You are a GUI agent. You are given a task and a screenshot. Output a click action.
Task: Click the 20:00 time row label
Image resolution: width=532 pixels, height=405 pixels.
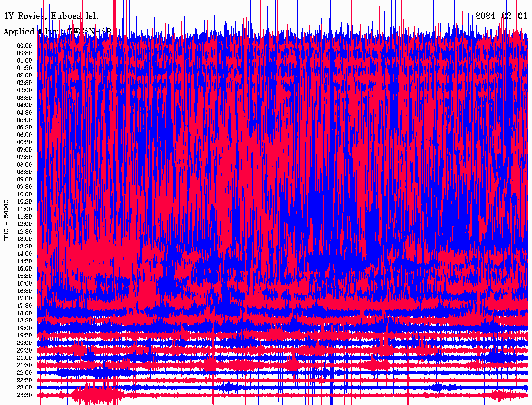24,343
